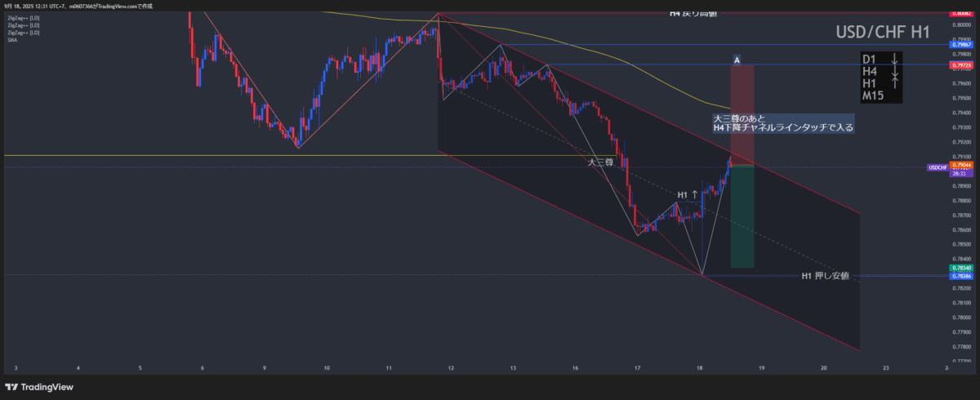This screenshot has width=980, height=400.
Task: Click the '大三尊' text annotation on chart
Action: 600,162
